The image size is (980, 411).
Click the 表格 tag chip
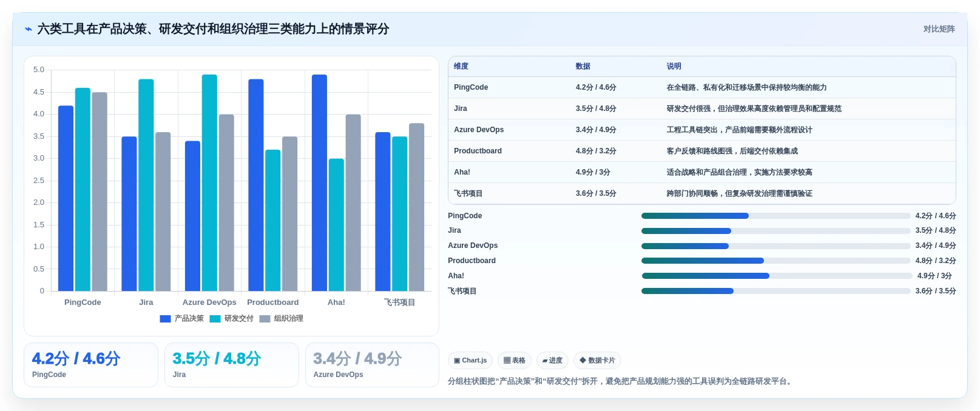coord(515,361)
